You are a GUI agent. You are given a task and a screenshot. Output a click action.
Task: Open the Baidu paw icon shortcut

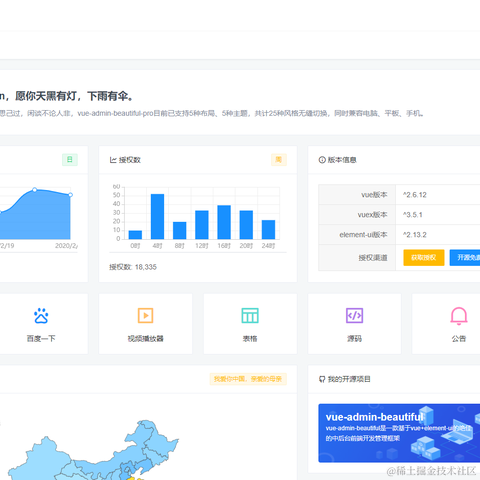[x=41, y=316]
